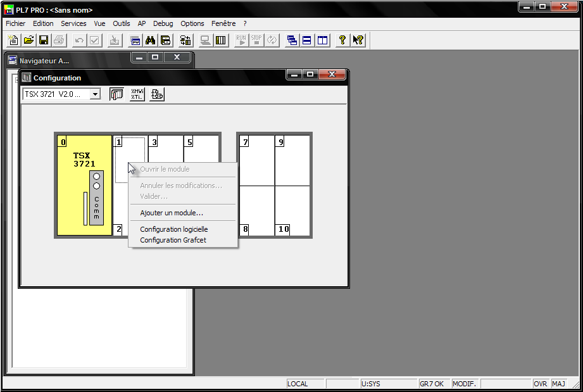
Task: Open help with the yellow question mark icon
Action: (342, 40)
